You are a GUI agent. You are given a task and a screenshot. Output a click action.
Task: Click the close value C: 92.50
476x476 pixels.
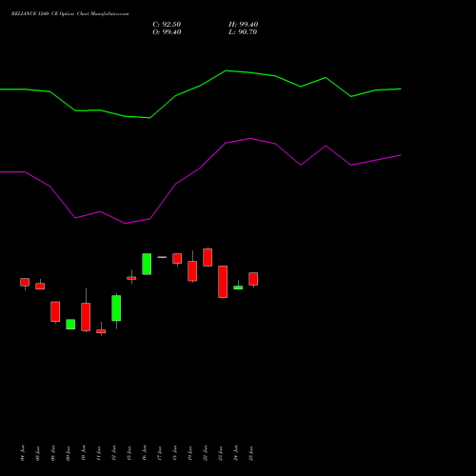pyautogui.click(x=167, y=25)
